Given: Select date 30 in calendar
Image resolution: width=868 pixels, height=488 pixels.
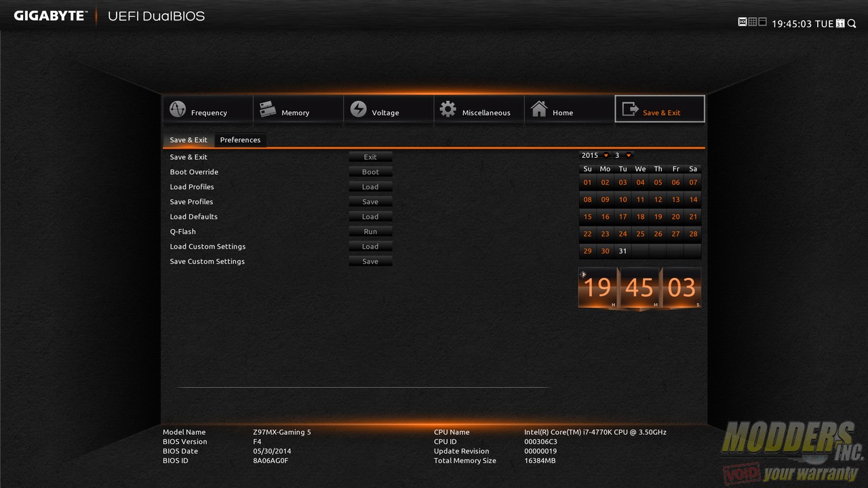Looking at the screenshot, I should click(x=605, y=251).
